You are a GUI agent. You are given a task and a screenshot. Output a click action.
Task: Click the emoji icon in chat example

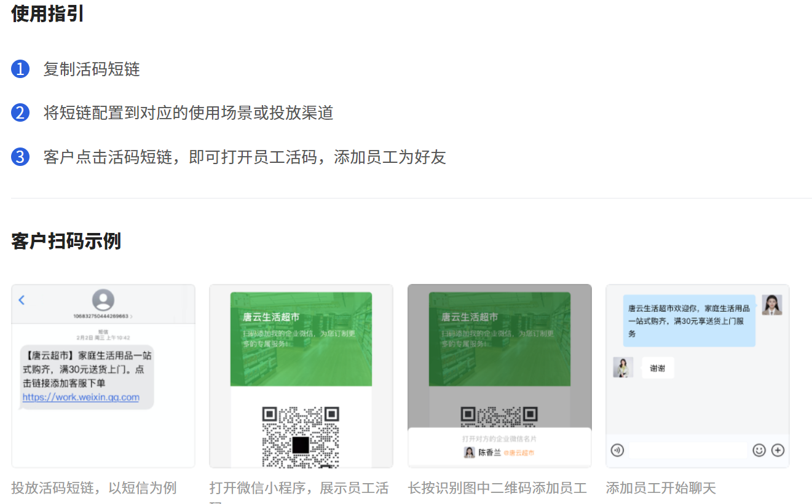coord(759,451)
